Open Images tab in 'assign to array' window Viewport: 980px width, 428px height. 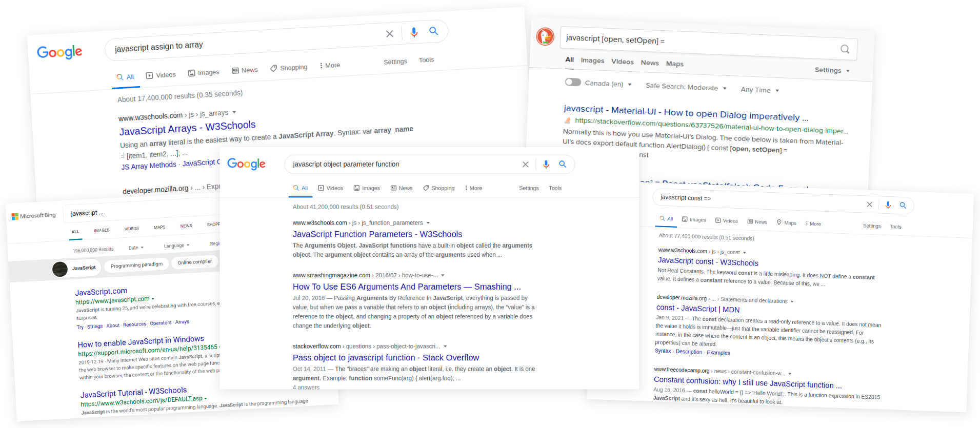coord(204,73)
